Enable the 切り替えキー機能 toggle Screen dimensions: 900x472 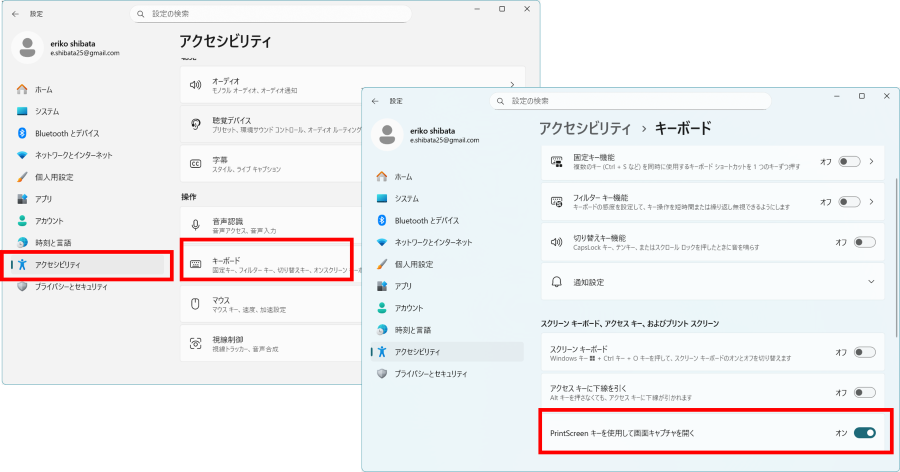pyautogui.click(x=864, y=242)
